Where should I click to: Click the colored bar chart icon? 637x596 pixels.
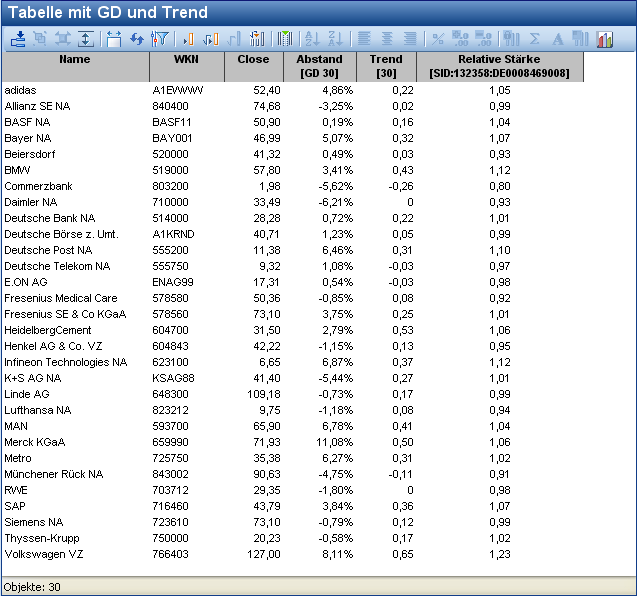(x=605, y=39)
